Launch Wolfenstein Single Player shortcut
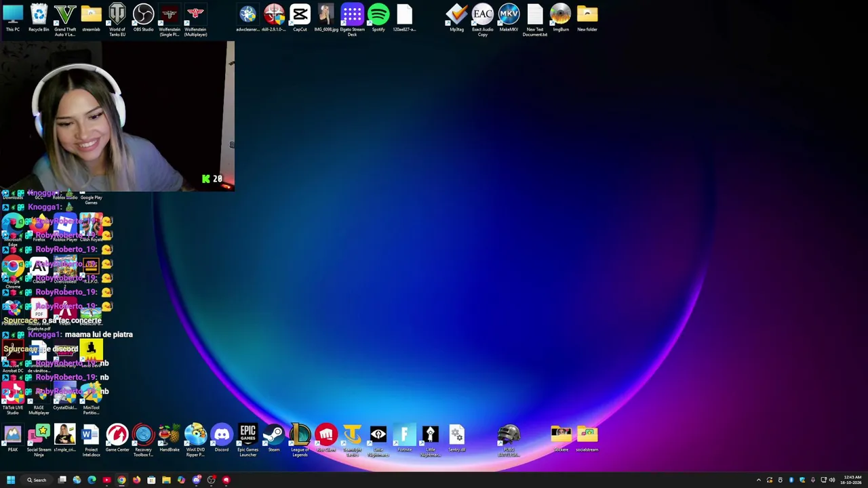 pos(170,20)
